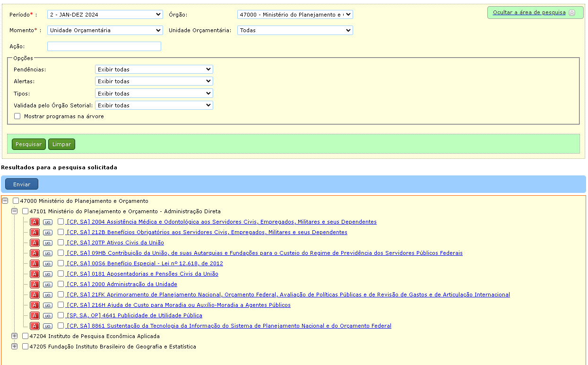Check the 47000 Ministério do Planejamento checkbox
Viewport: 588px width, 365px height.
click(x=16, y=201)
